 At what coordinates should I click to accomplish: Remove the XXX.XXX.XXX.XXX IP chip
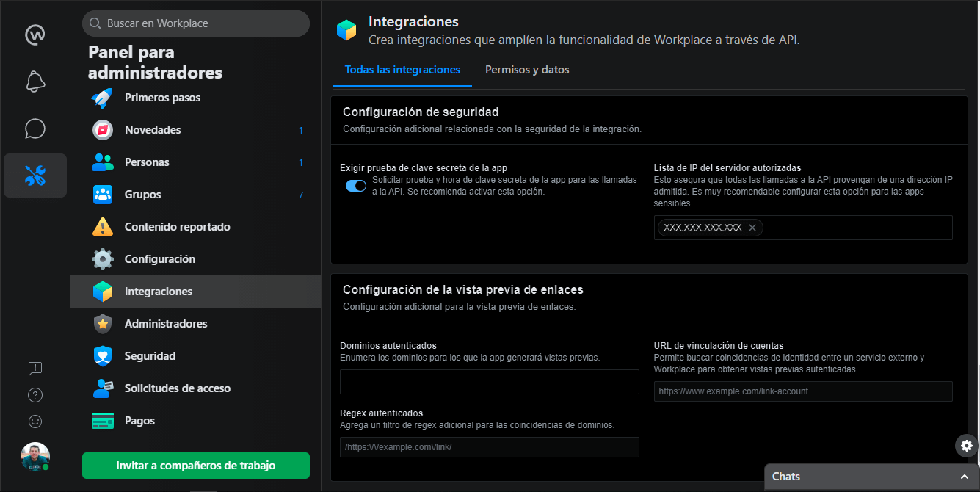coord(752,228)
